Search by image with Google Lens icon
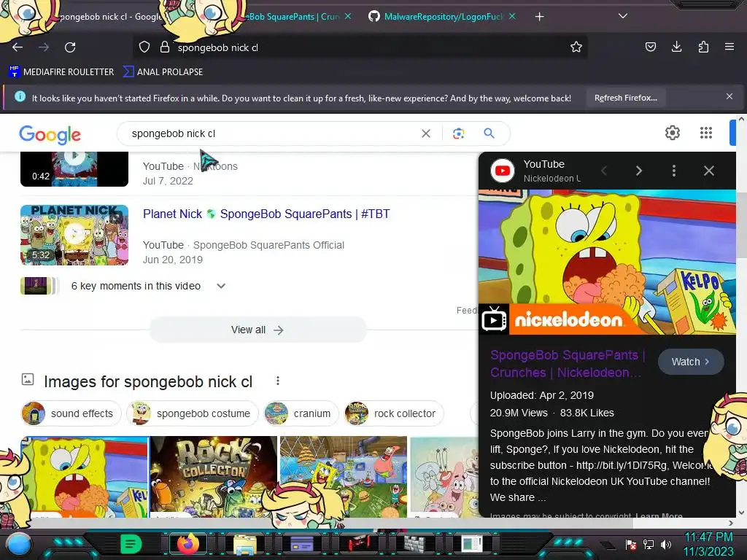The width and height of the screenshot is (747, 560). pyautogui.click(x=458, y=133)
